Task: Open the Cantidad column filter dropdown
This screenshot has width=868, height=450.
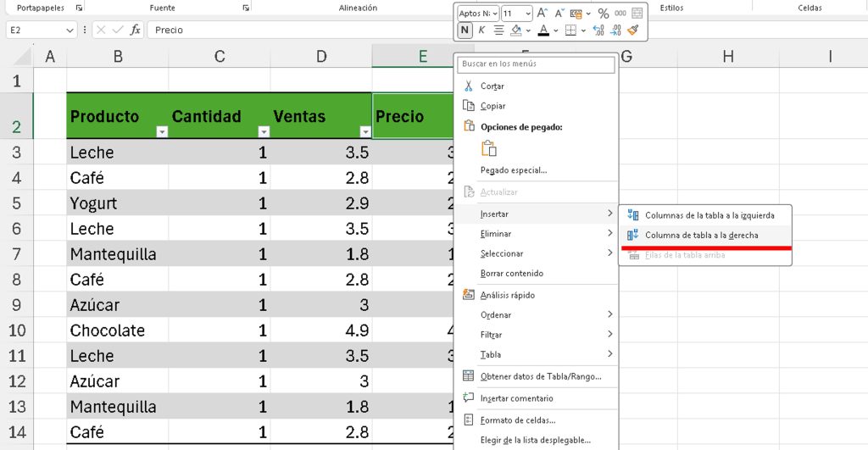Action: pyautogui.click(x=263, y=132)
